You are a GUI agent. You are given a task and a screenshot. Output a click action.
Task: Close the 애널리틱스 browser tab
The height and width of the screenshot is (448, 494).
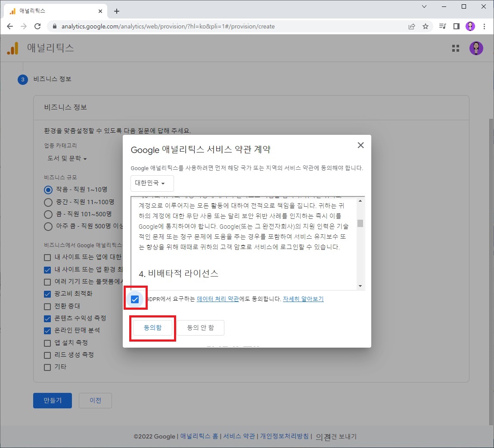pyautogui.click(x=100, y=11)
